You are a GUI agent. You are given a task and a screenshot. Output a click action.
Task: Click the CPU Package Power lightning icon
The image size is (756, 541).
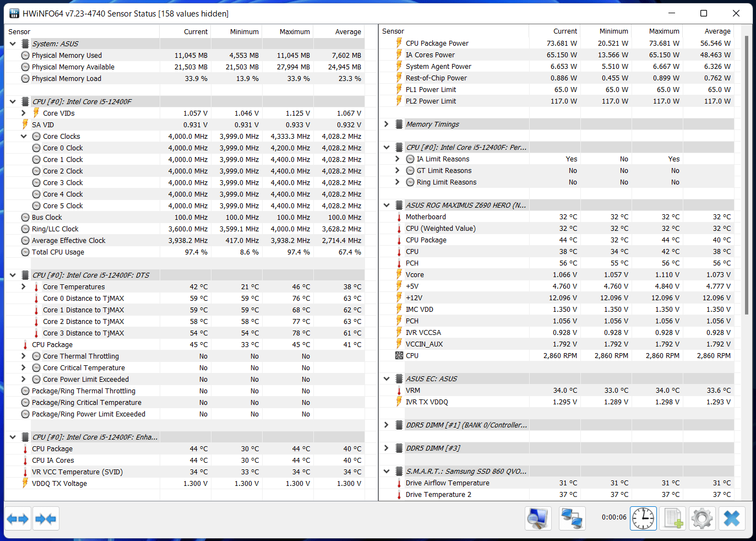pos(399,43)
